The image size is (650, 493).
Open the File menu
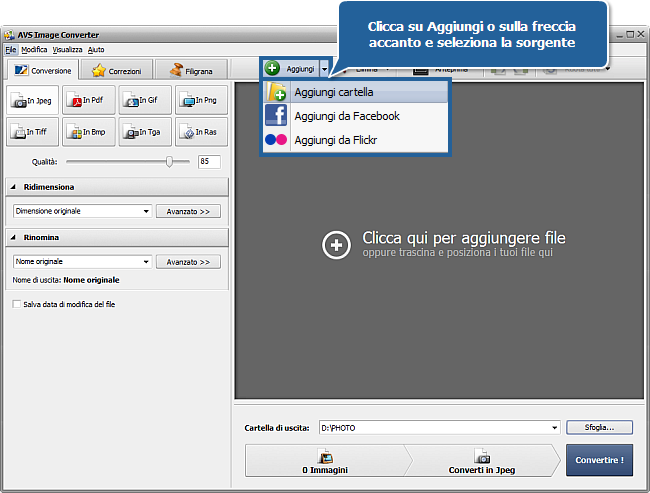click(11, 50)
